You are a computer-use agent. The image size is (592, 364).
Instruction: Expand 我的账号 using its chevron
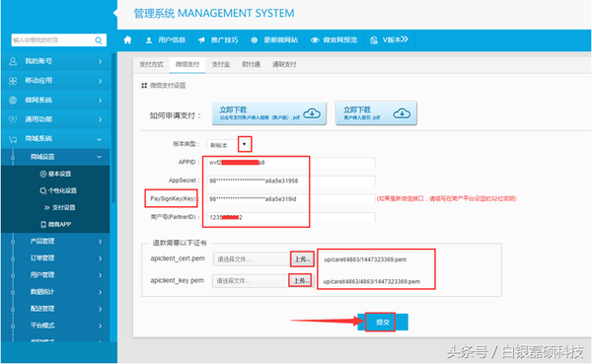pos(100,61)
